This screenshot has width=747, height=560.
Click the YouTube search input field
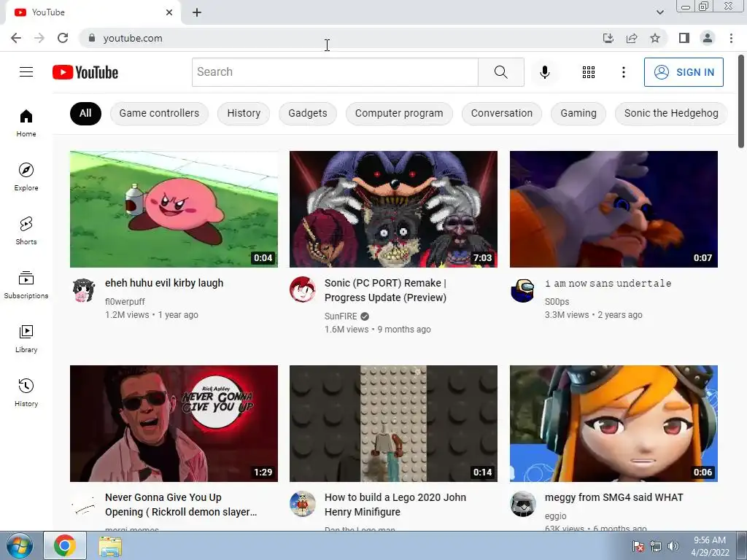[x=335, y=72]
